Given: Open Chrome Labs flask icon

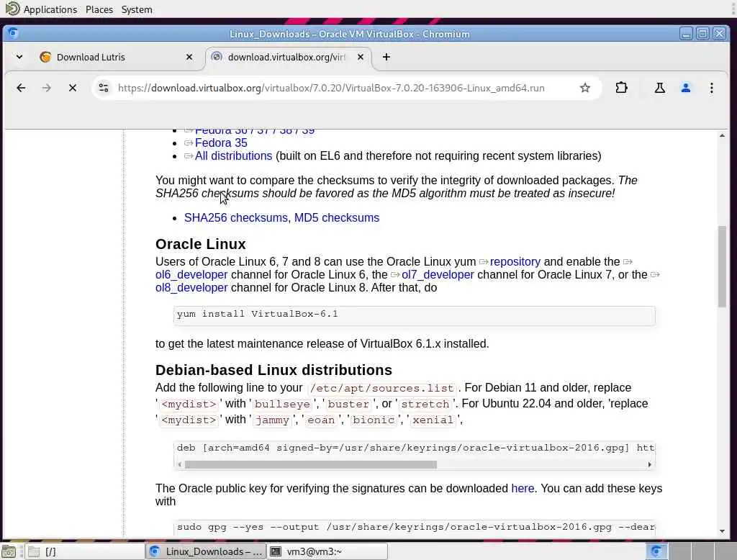Looking at the screenshot, I should pyautogui.click(x=659, y=88).
